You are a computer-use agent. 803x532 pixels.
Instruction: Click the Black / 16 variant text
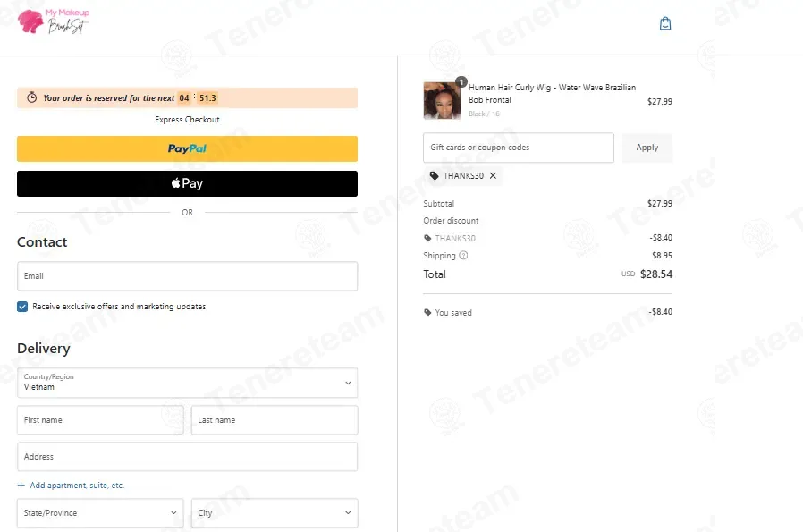pos(484,114)
